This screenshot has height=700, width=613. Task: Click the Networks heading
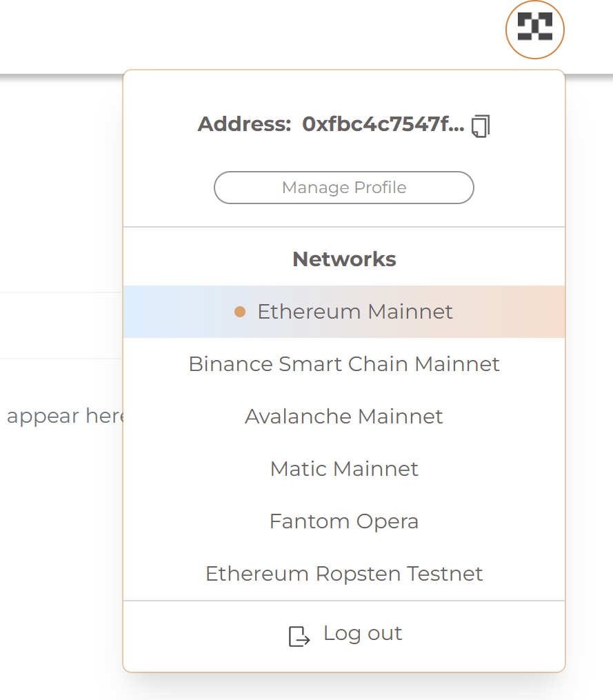pos(344,259)
